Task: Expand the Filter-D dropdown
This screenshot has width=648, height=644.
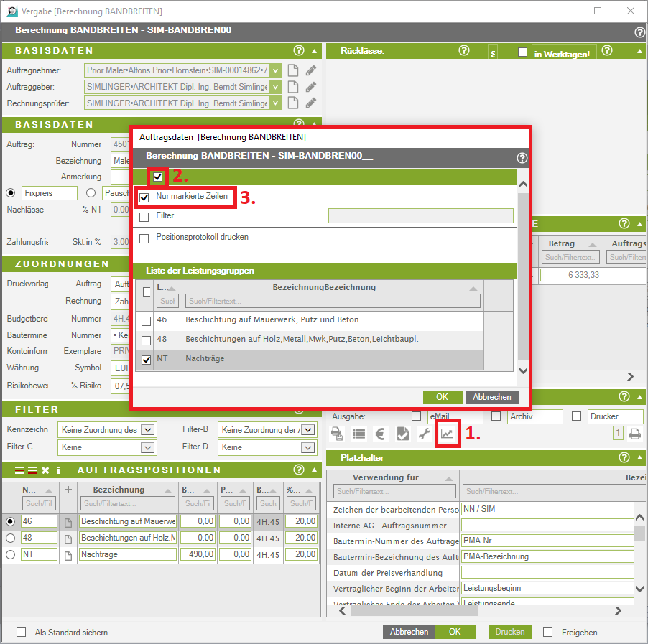Action: point(308,447)
